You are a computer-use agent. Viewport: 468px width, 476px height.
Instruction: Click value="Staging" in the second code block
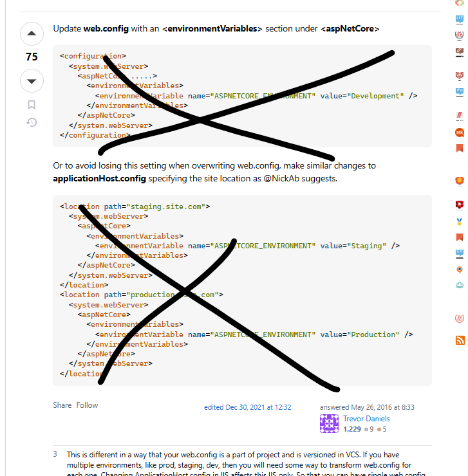point(353,246)
